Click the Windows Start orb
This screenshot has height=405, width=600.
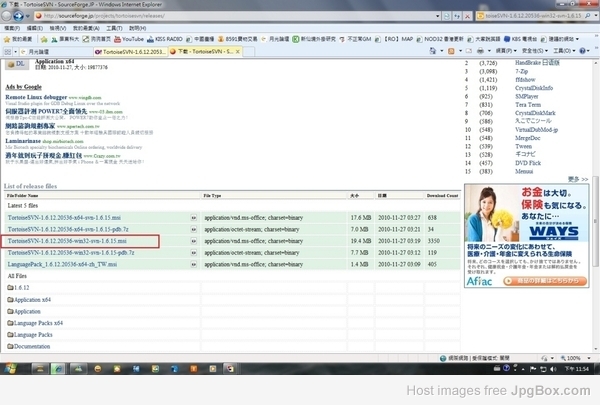(x=10, y=370)
